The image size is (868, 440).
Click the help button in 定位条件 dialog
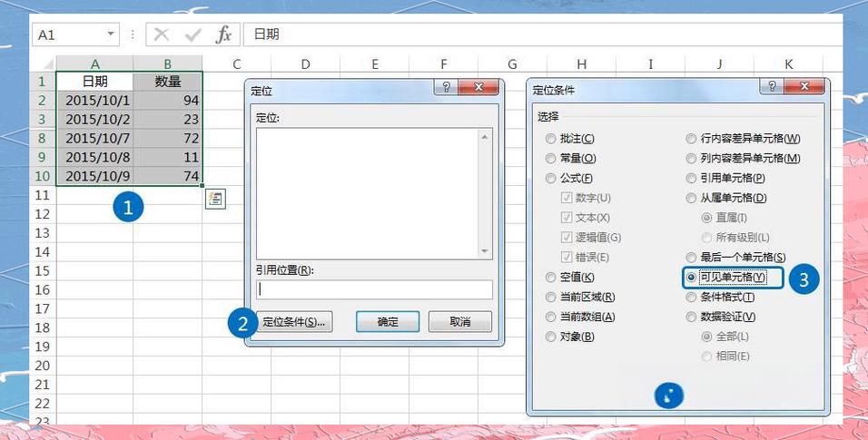[773, 86]
